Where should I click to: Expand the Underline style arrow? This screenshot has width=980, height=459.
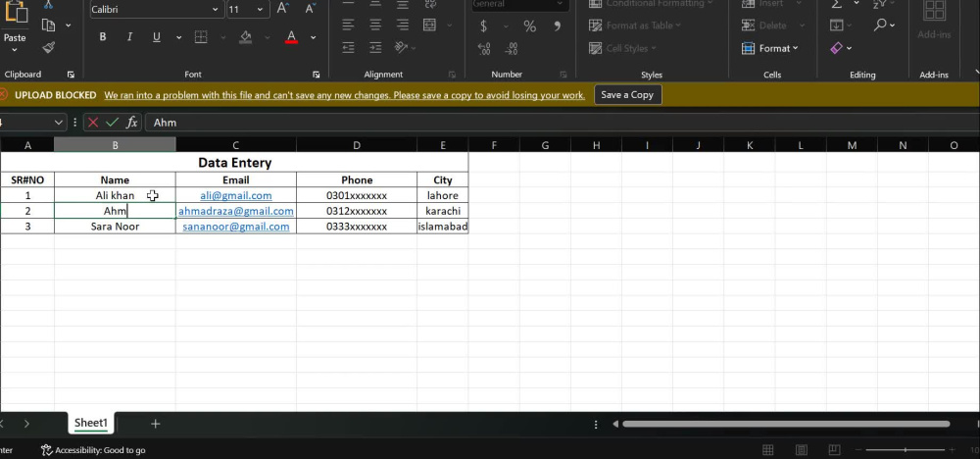pyautogui.click(x=178, y=37)
